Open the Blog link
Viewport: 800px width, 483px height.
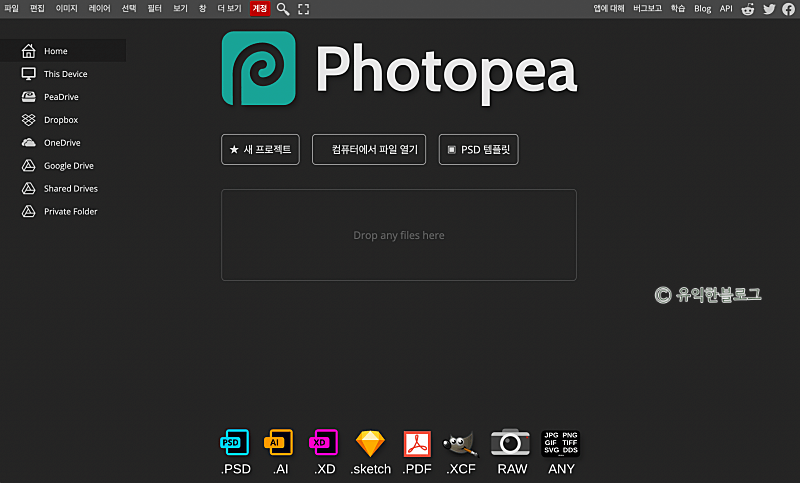703,9
